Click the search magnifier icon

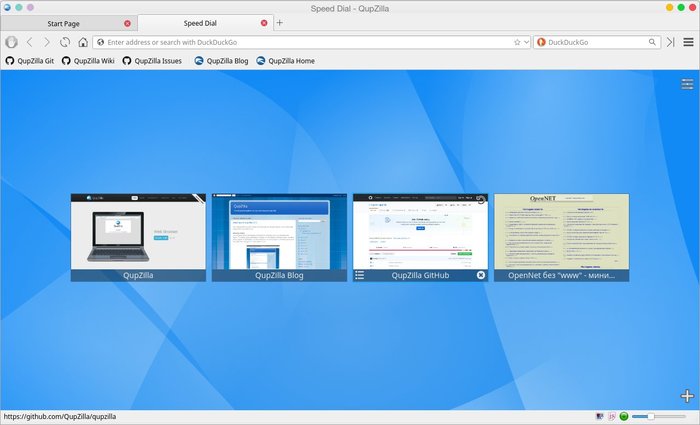[652, 42]
